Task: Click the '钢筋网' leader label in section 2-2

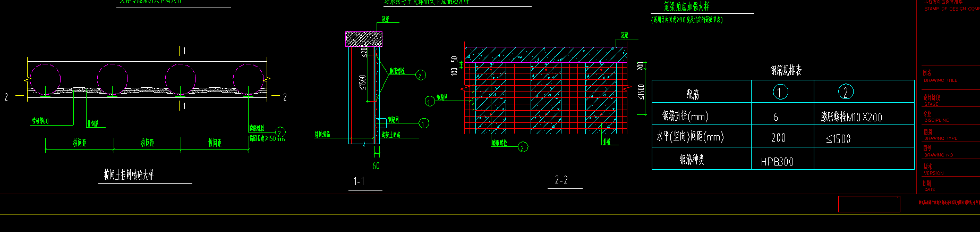Action: (442, 97)
